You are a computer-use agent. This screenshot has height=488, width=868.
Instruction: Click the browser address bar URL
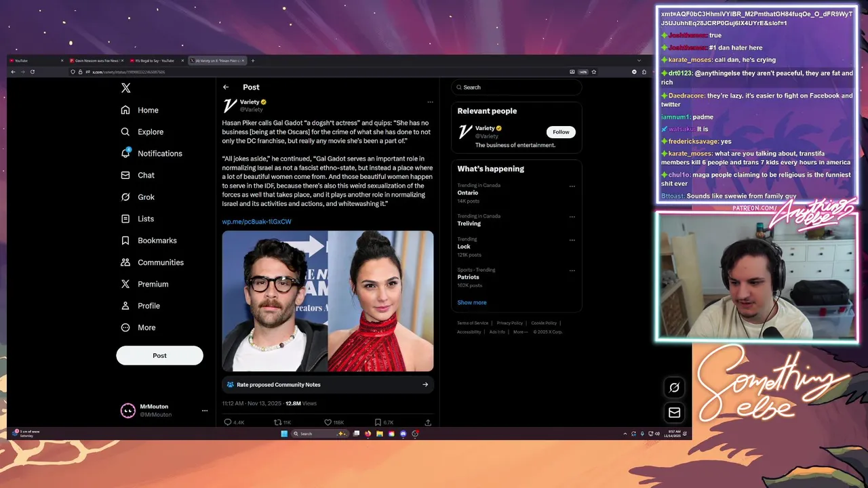tap(129, 72)
